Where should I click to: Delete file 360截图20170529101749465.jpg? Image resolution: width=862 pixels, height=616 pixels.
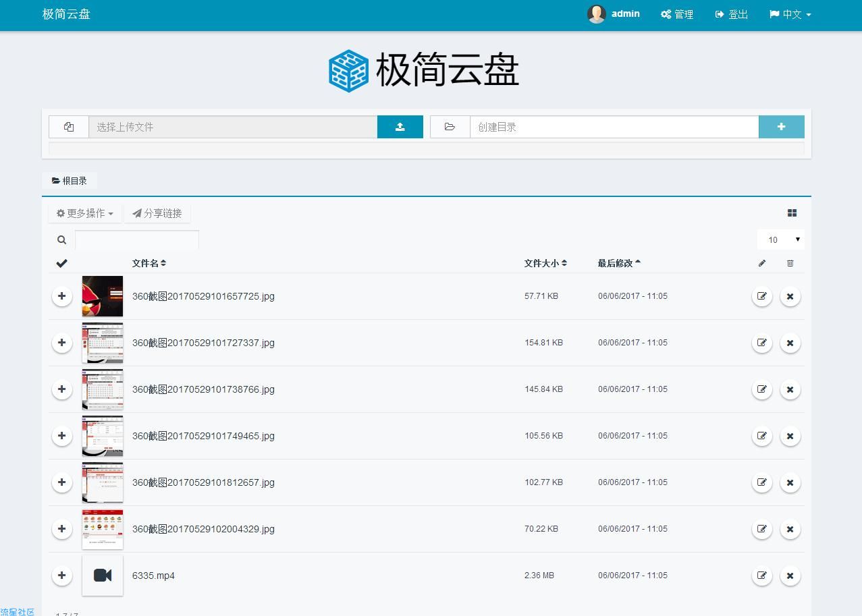[790, 436]
